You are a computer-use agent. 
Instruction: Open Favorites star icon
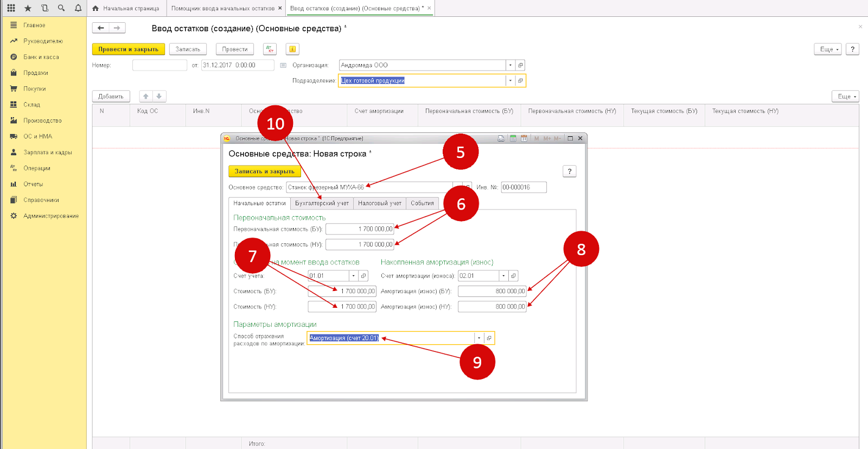coord(28,8)
